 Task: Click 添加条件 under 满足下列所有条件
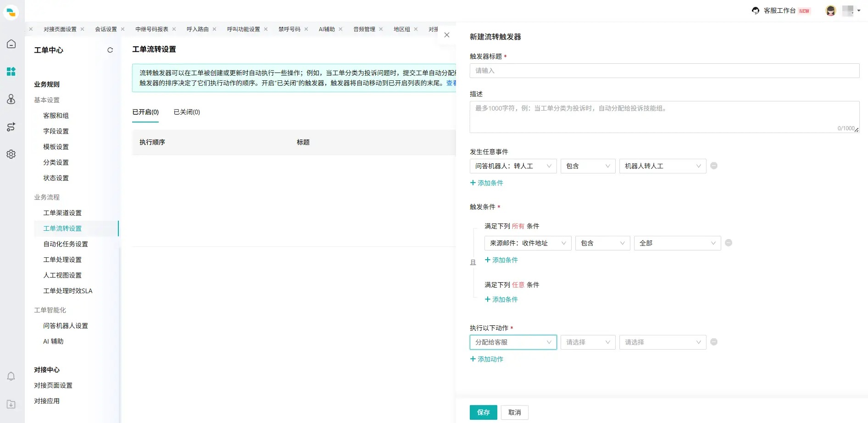click(x=501, y=260)
